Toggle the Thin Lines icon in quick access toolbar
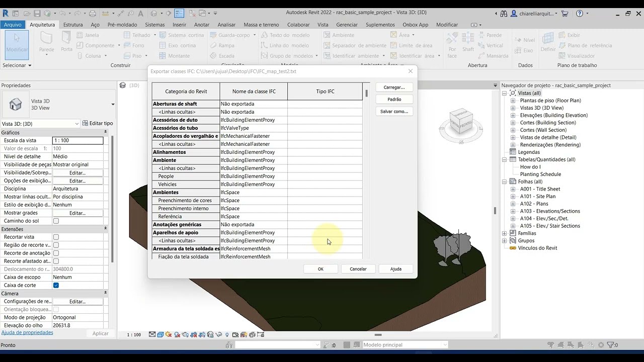 (179, 14)
